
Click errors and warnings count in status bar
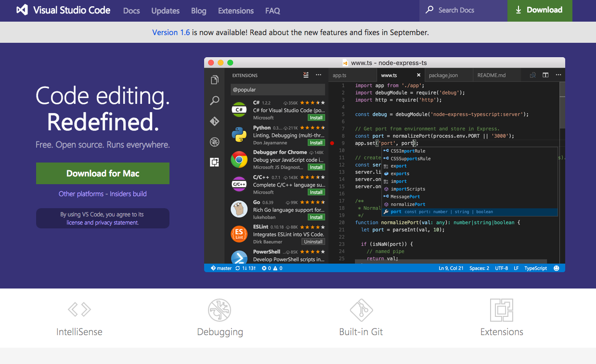point(272,268)
